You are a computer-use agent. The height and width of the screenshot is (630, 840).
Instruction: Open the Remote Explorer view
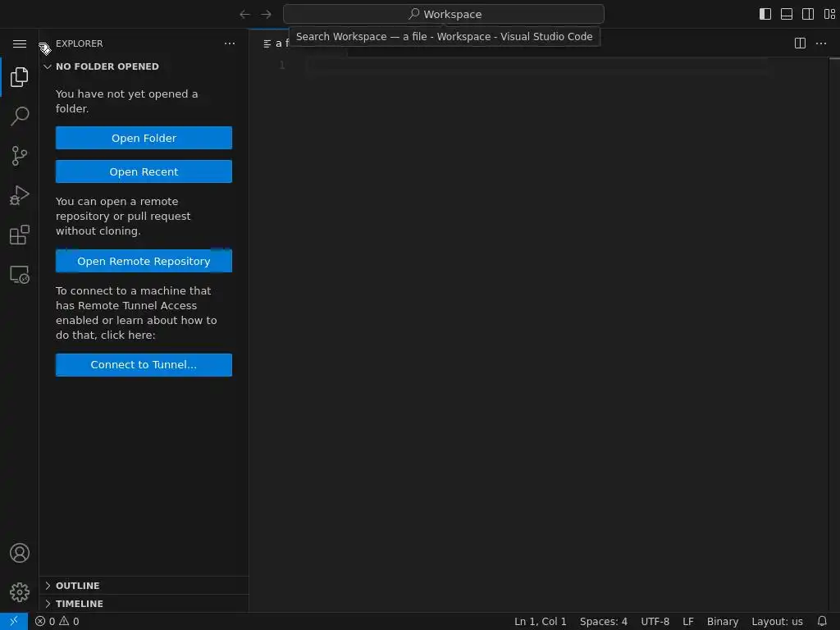(20, 274)
